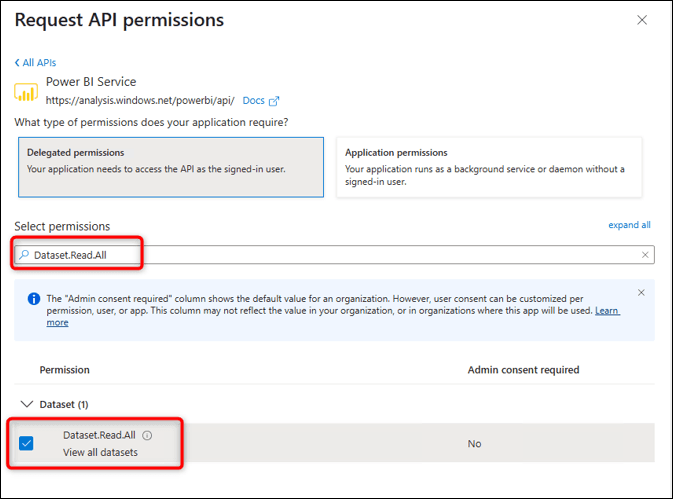Click the Admin consent required column header
The height and width of the screenshot is (499, 673).
click(523, 370)
